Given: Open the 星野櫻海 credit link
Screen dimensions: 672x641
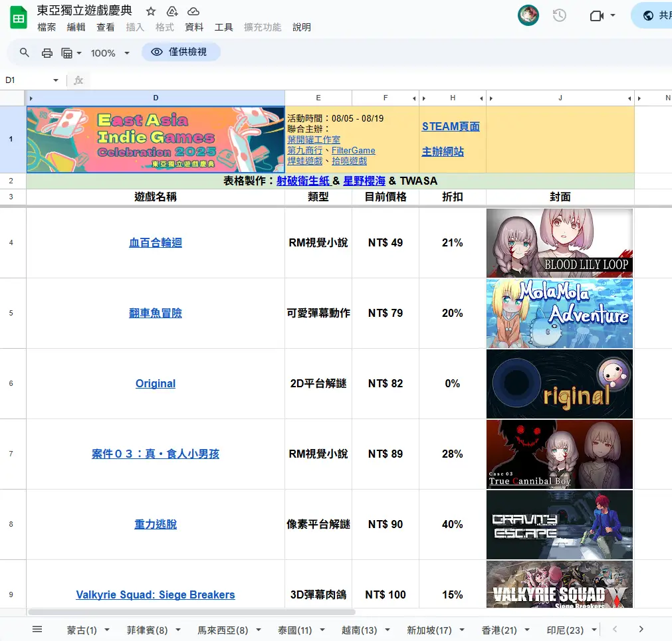Looking at the screenshot, I should pos(364,181).
